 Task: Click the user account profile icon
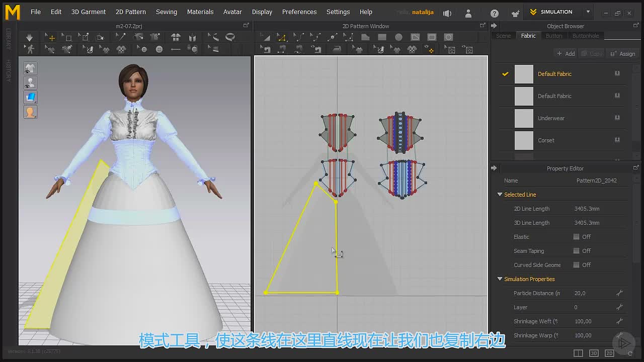pos(468,14)
